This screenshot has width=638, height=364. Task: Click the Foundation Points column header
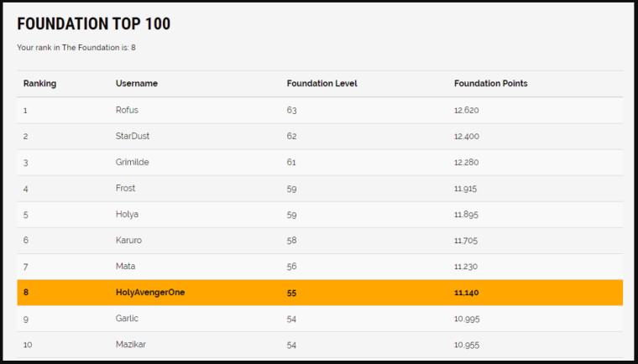(490, 84)
